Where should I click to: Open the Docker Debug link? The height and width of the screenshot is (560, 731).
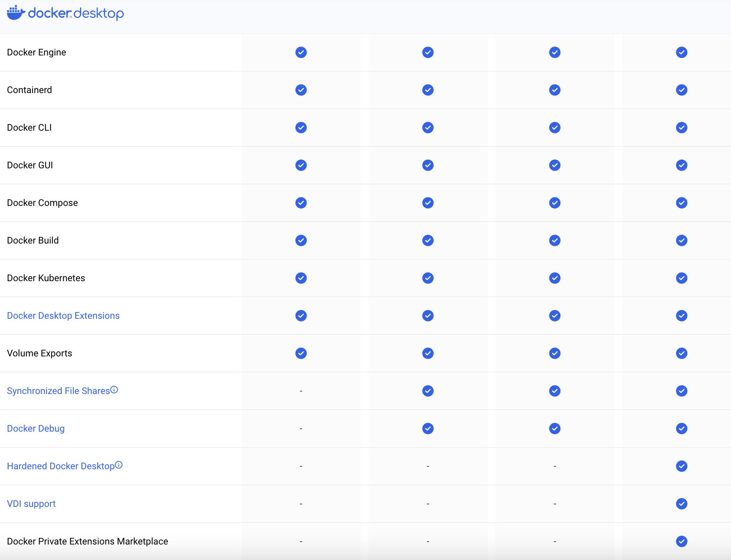coord(36,429)
